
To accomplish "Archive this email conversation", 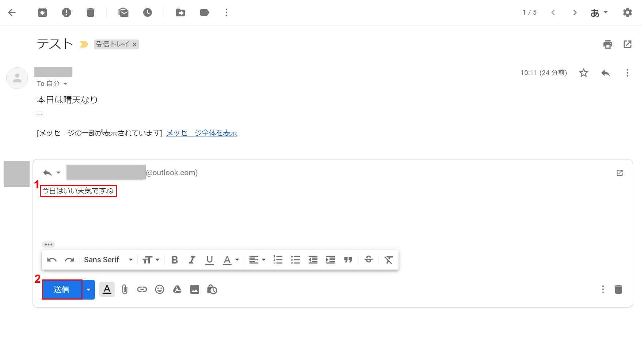I will (x=42, y=13).
